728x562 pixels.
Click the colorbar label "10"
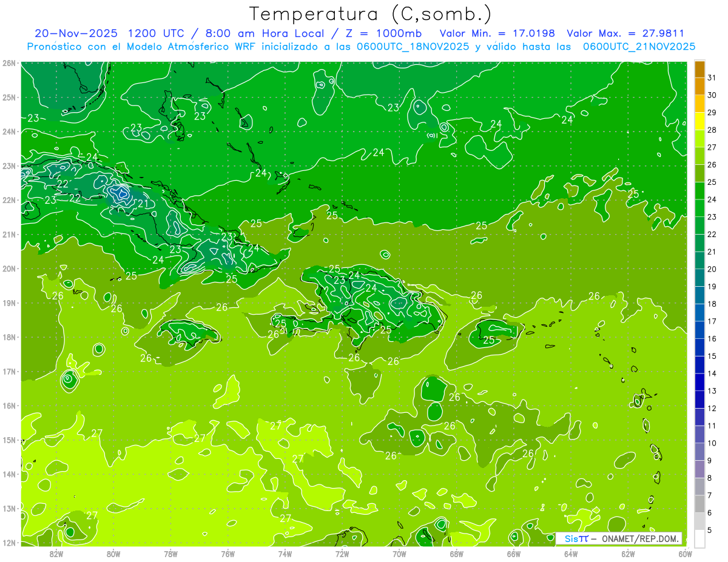tap(712, 443)
